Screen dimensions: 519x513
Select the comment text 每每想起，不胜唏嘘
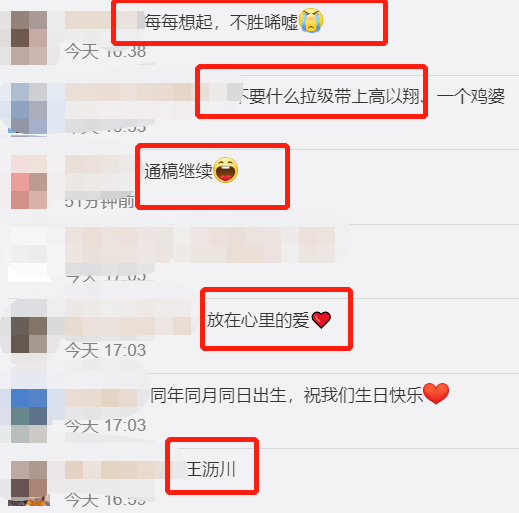tap(221, 22)
